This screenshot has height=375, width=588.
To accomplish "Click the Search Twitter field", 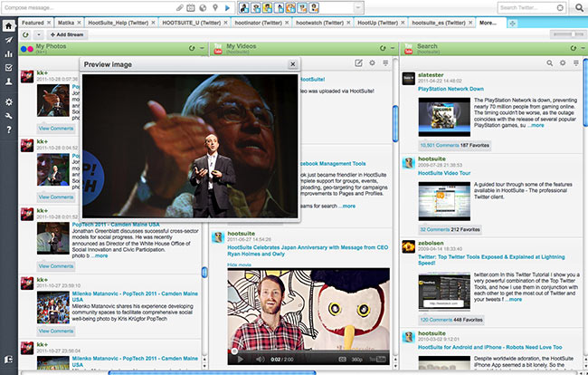I will (x=527, y=7).
